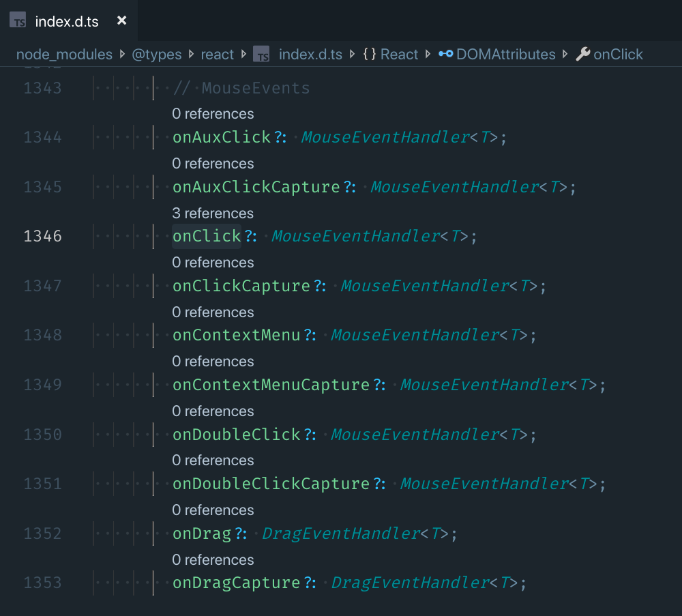Screen dimensions: 682x616
Task: Show references above onContextMenu
Action: pyautogui.click(x=213, y=312)
